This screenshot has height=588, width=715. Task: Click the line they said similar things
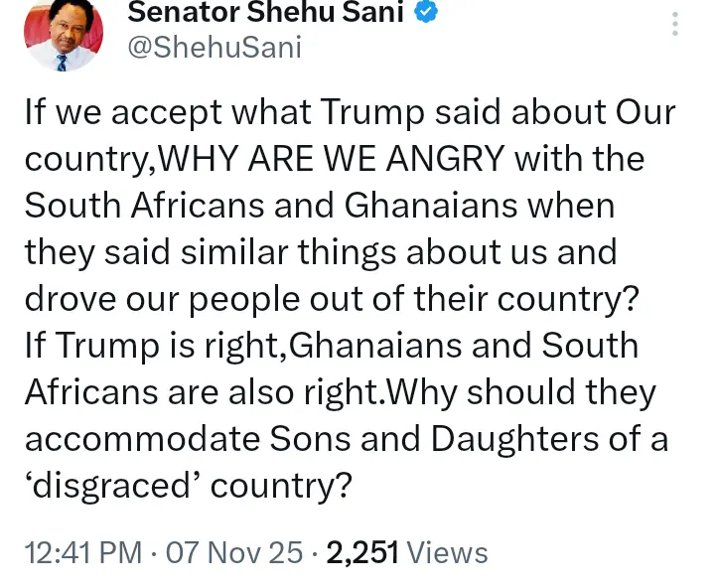(x=320, y=252)
